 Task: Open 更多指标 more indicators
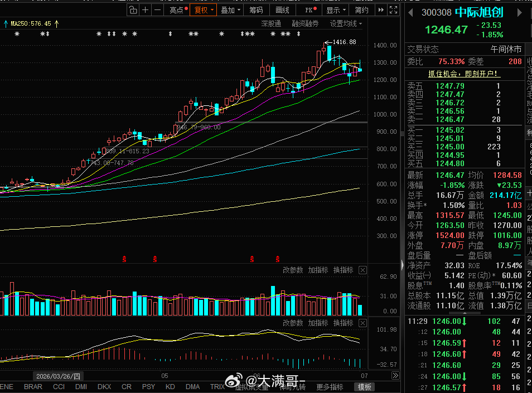coord(330,387)
